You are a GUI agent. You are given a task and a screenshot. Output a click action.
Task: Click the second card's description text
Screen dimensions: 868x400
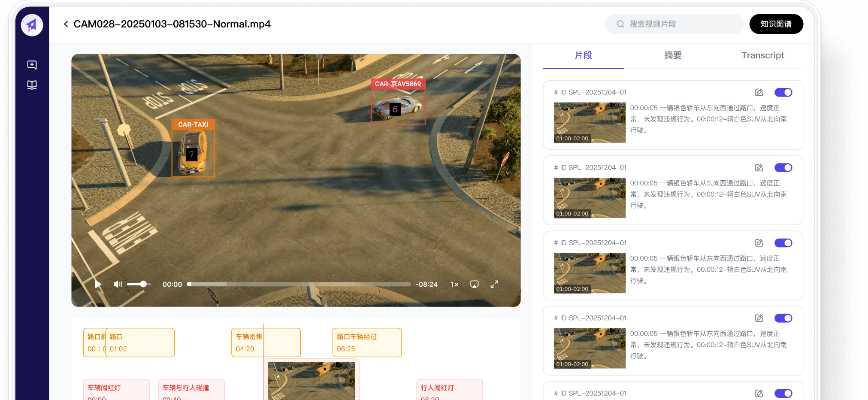(x=708, y=194)
